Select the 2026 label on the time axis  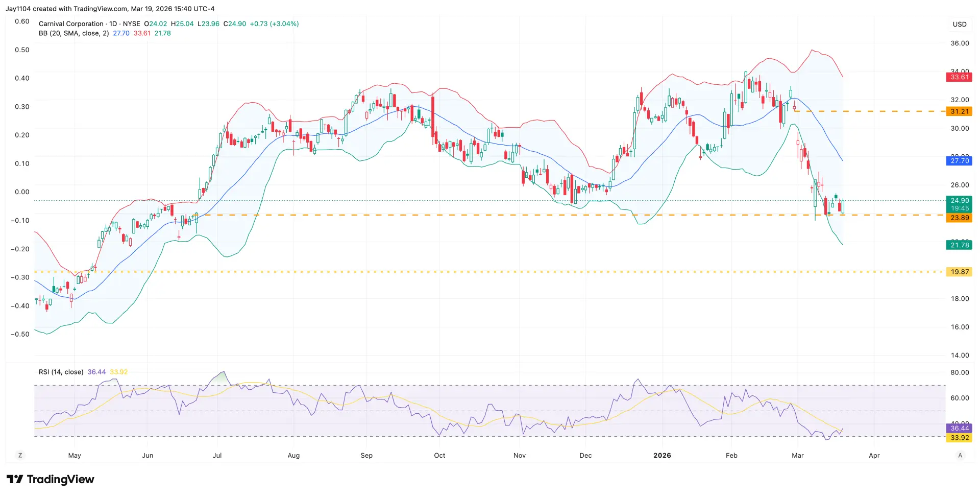click(x=662, y=455)
